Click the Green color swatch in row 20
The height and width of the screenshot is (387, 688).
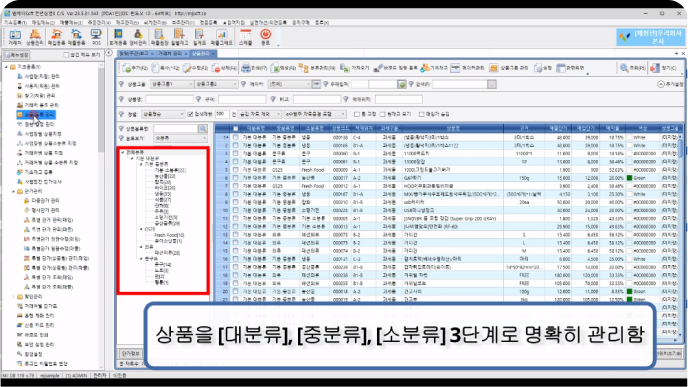coord(629,291)
